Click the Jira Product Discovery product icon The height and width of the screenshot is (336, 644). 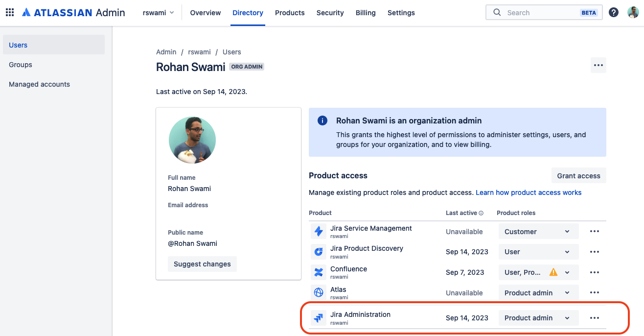coord(319,252)
